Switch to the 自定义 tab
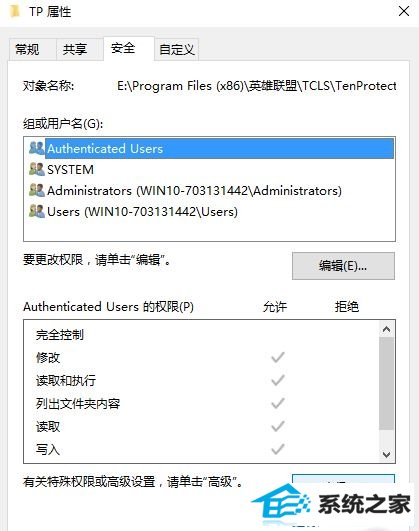 tap(176, 50)
